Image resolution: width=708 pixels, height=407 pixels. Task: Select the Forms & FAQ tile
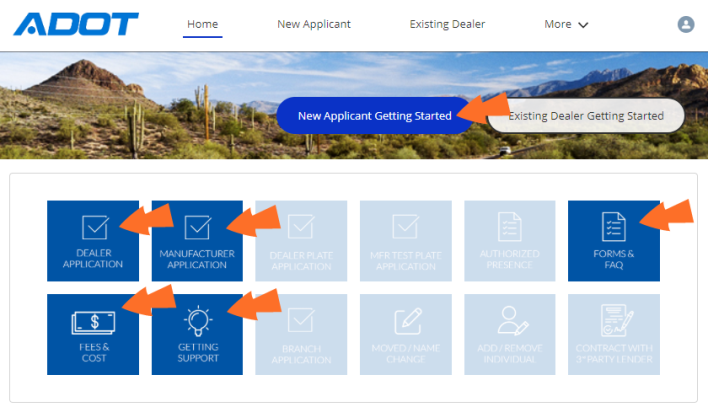coord(614,241)
